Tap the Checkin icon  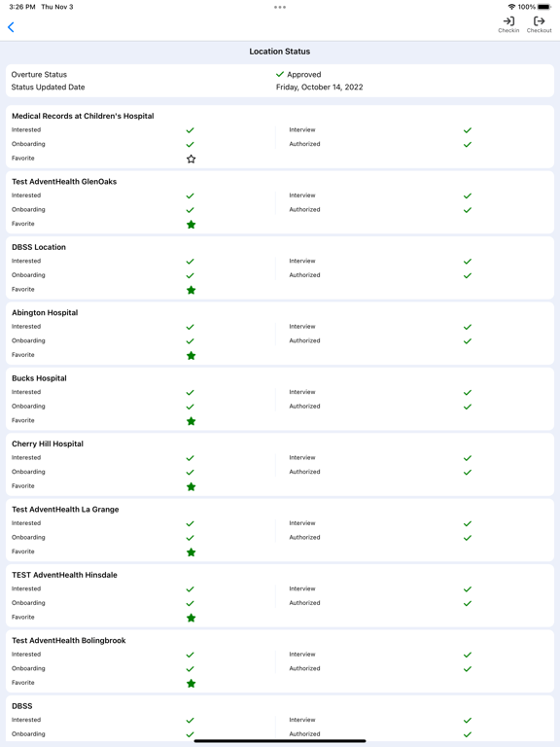(x=508, y=24)
